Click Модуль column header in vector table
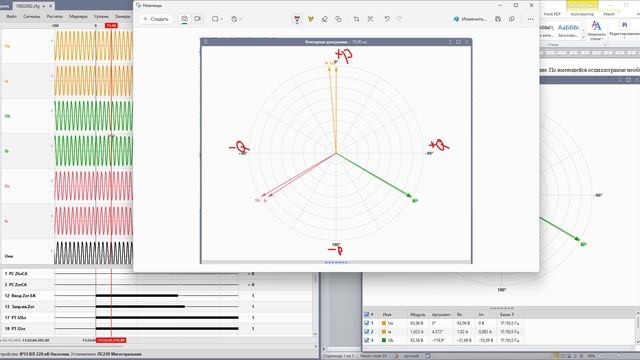 (417, 315)
